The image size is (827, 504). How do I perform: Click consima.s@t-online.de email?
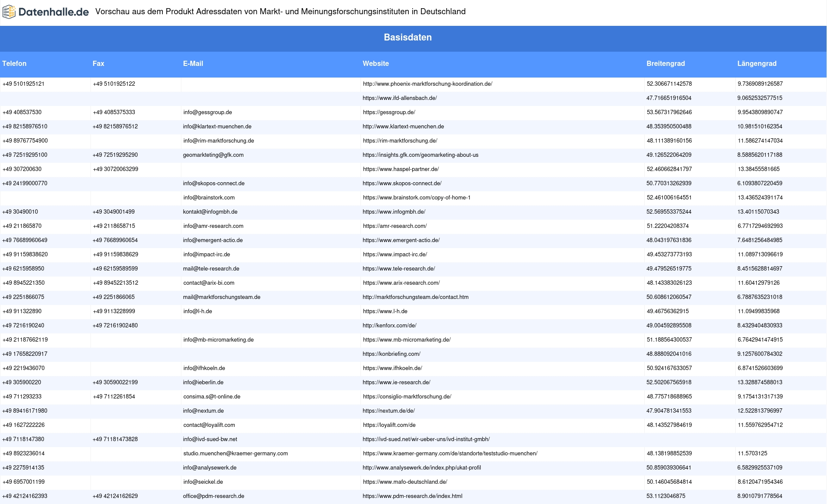tap(211, 397)
